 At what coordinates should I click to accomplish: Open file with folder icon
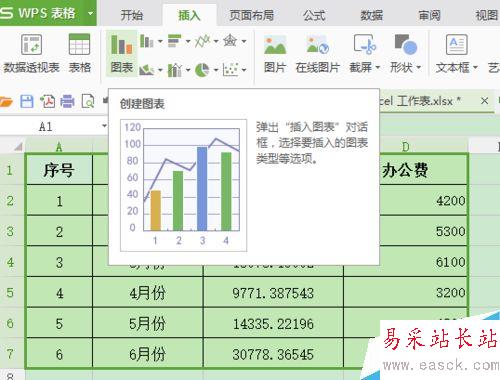point(6,101)
